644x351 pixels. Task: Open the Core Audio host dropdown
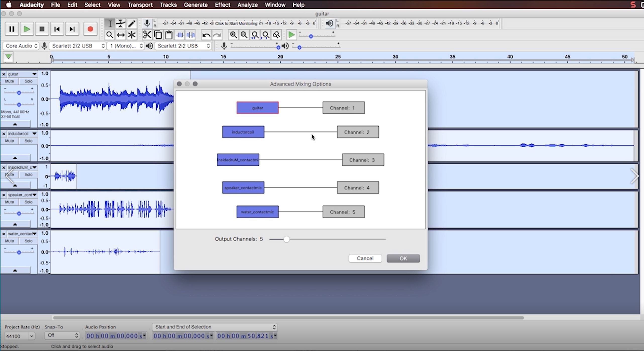coord(21,46)
